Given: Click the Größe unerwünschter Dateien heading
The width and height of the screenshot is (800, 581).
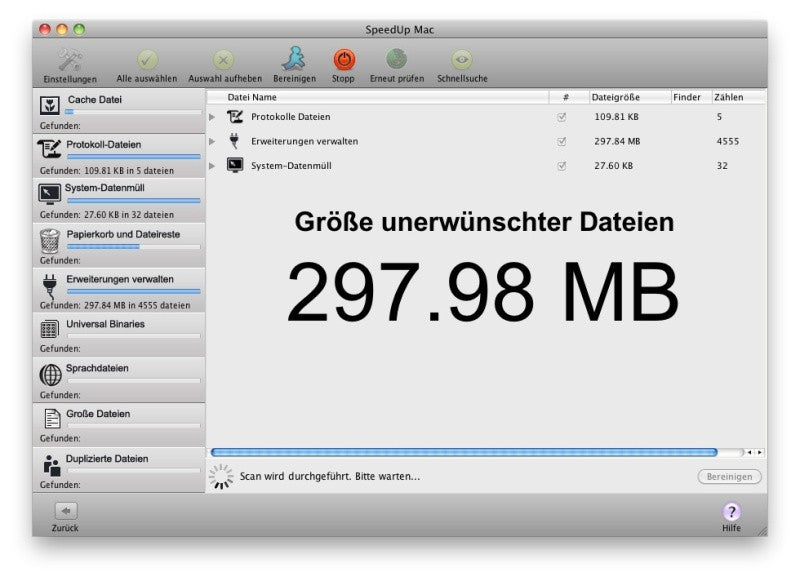Looking at the screenshot, I should 484,222.
